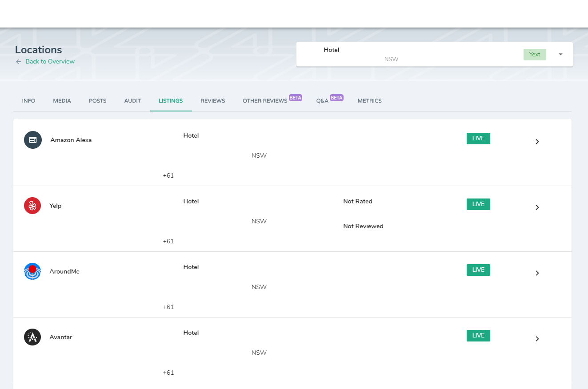Screen dimensions: 588x389
Task: Go to the Reviews tab
Action: pos(212,101)
